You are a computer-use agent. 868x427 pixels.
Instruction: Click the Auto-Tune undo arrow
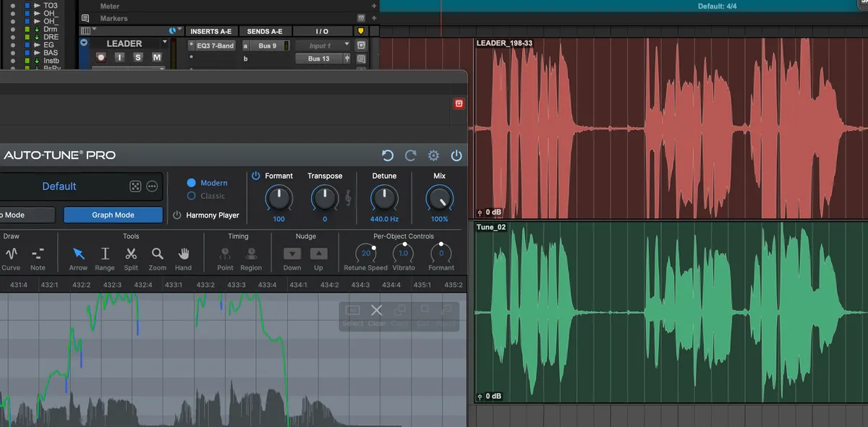388,155
